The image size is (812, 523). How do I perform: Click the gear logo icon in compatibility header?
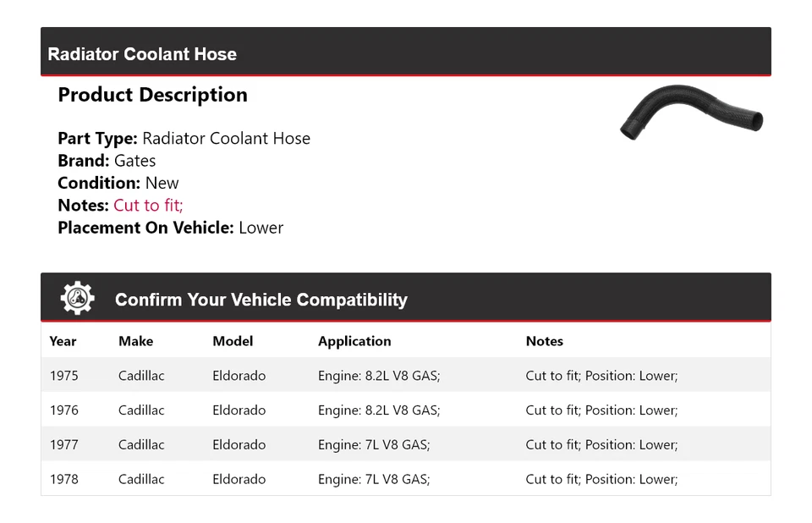click(x=77, y=297)
